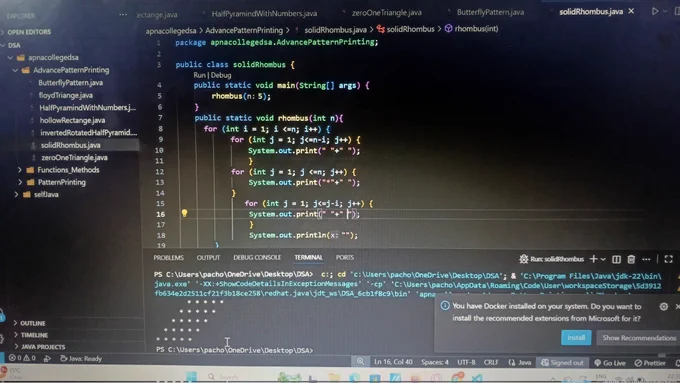Viewport: 680px width, 383px height.
Task: Click the Debug CodeLens above main
Action: click(221, 75)
